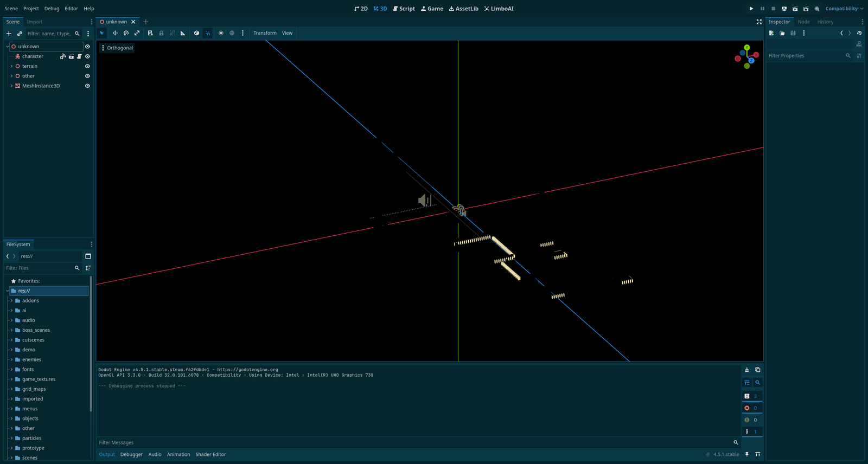Image resolution: width=868 pixels, height=464 pixels.
Task: Load an existing resource in Inspector
Action: (782, 33)
